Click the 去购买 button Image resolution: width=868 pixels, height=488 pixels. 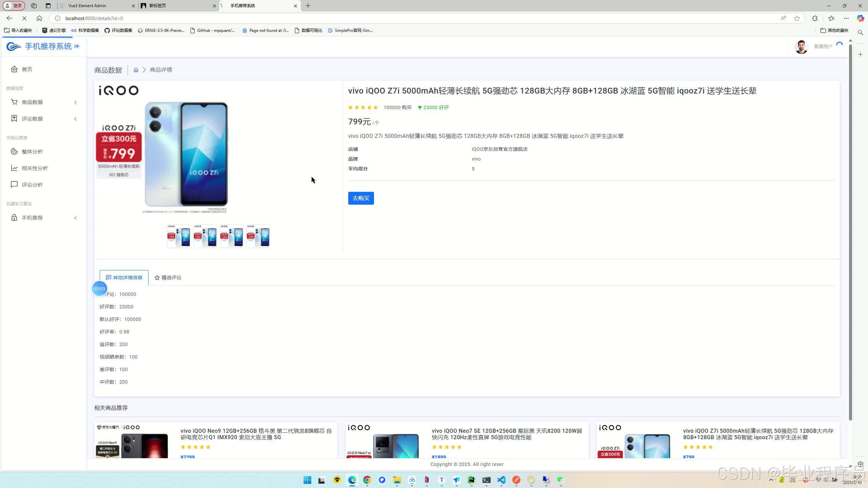pos(361,198)
